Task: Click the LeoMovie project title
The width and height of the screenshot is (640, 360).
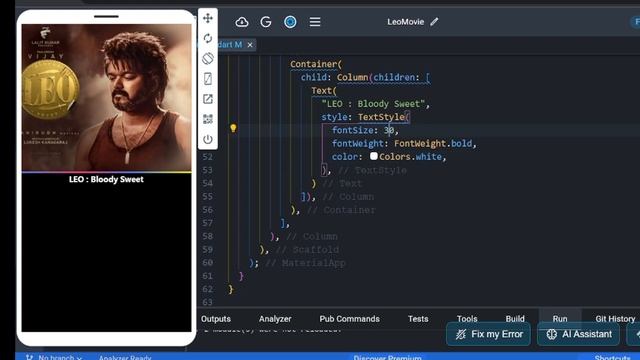Action: tap(406, 22)
